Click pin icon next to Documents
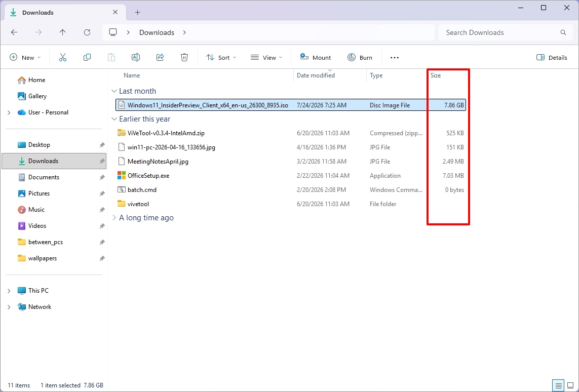 click(102, 178)
